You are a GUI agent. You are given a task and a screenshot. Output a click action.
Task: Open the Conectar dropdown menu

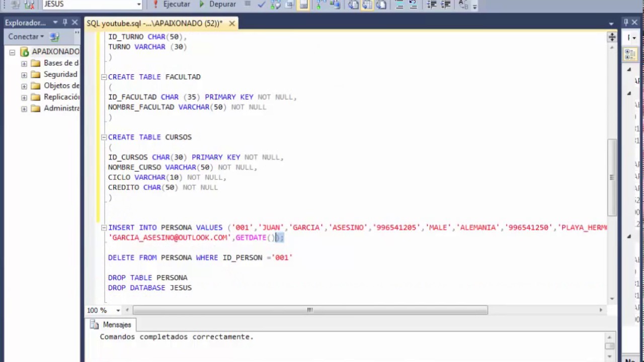26,36
